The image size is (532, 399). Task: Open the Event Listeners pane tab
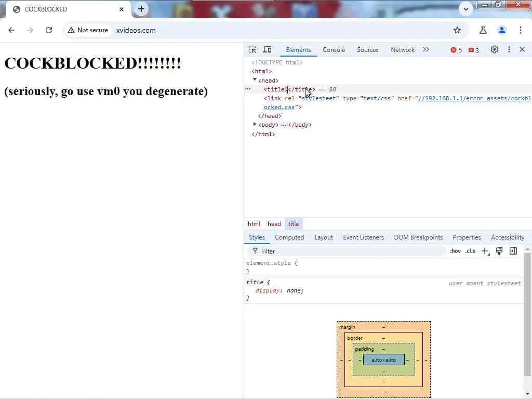[363, 237]
